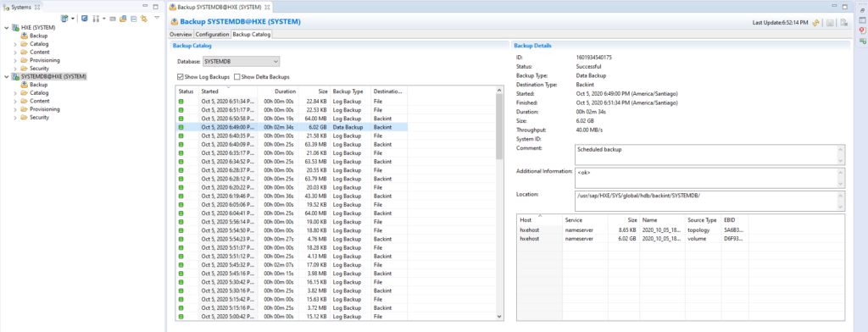This screenshot has height=332, width=868.
Task: Click green status icon of 6:49:00 Data Backup row
Action: pyautogui.click(x=181, y=127)
